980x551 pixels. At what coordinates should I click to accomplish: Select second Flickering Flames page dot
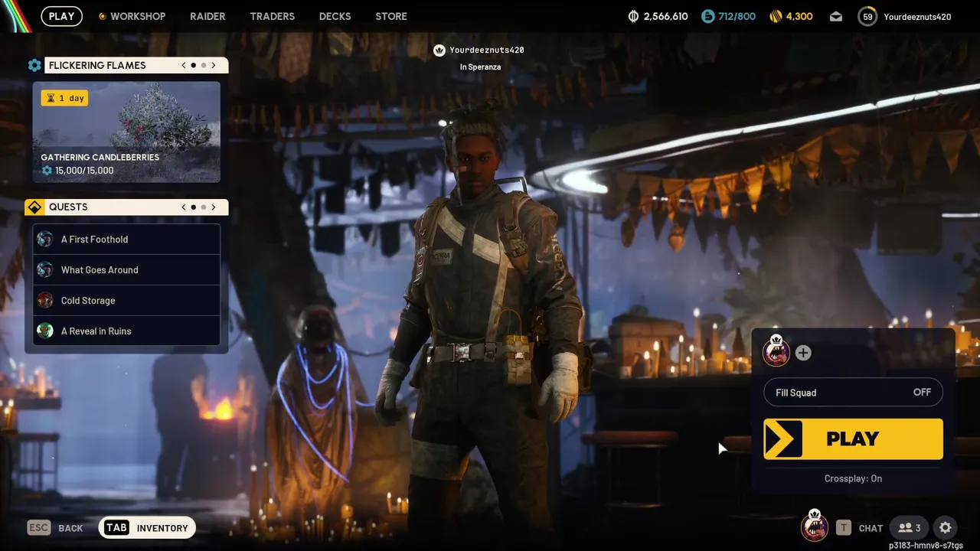tap(203, 65)
